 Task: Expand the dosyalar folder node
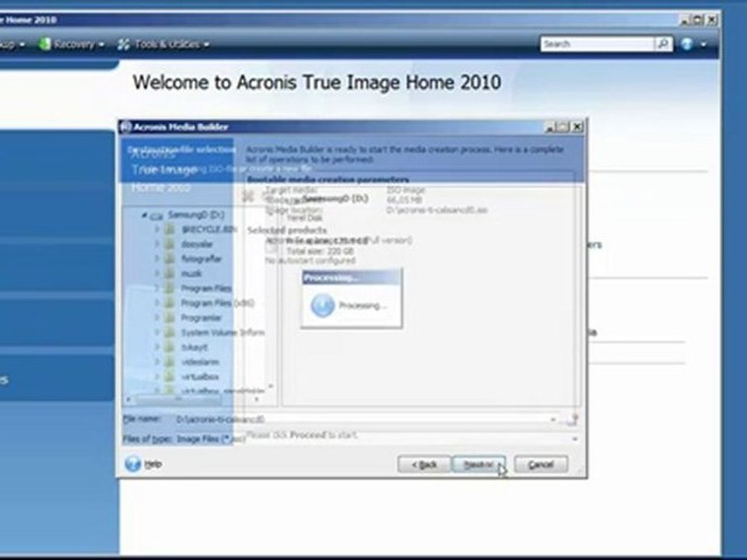tap(156, 243)
